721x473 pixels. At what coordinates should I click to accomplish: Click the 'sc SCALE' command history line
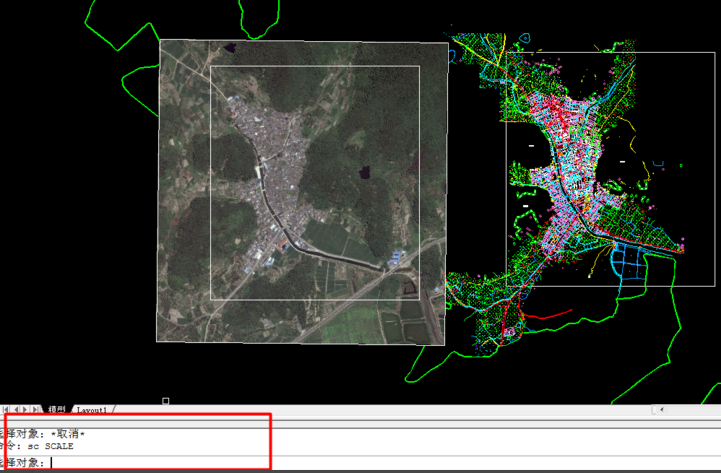pyautogui.click(x=42, y=446)
